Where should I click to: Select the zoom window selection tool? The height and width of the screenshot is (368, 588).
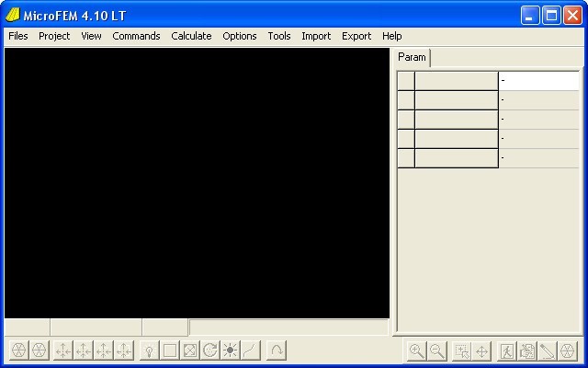[x=462, y=351]
